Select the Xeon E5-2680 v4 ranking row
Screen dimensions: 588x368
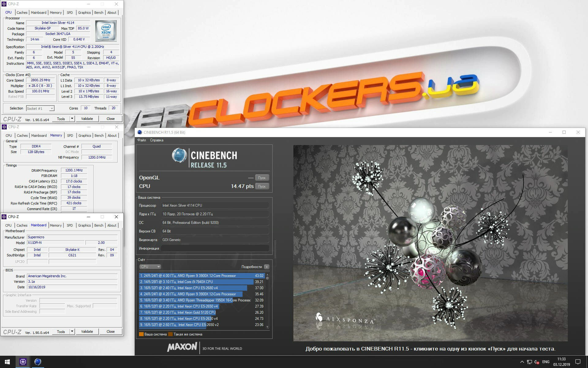point(202,288)
